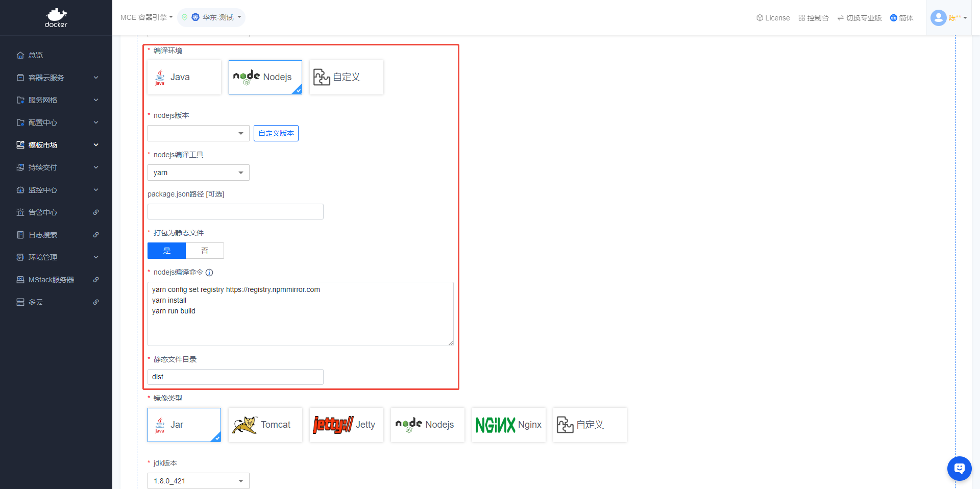Expand 容器云服务 sidebar menu
Viewport: 980px width, 489px height.
click(x=56, y=78)
